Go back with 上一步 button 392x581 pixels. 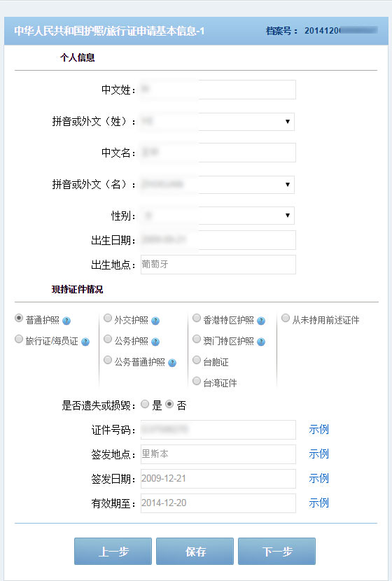pos(113,552)
